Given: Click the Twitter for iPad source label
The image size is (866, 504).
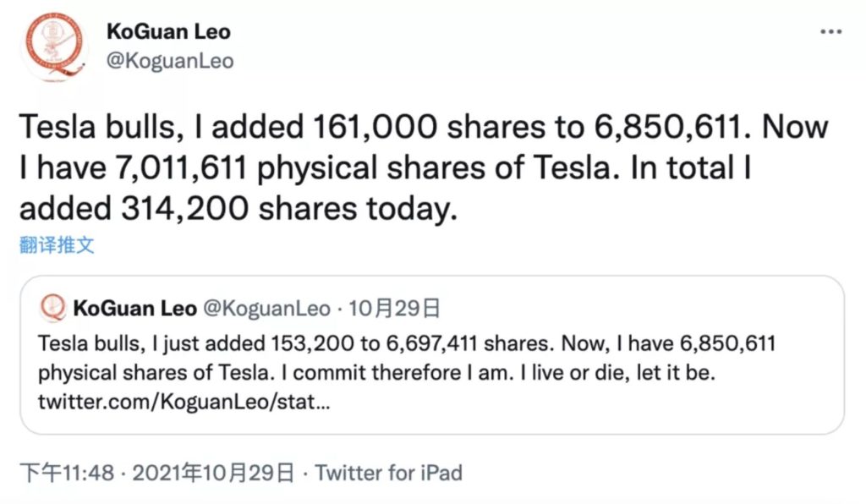Looking at the screenshot, I should (x=389, y=473).
